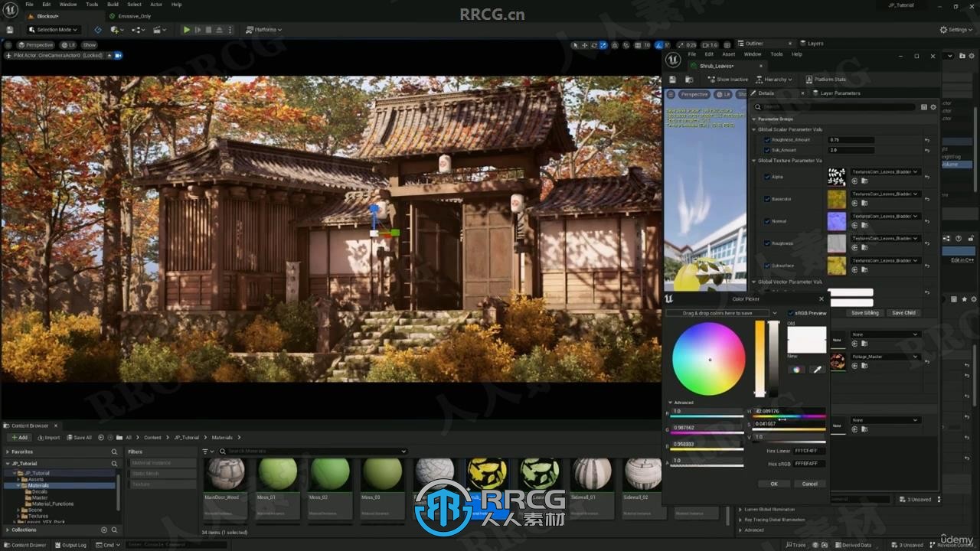
Task: Uncheck the Basecolor texture parameter
Action: point(767,199)
